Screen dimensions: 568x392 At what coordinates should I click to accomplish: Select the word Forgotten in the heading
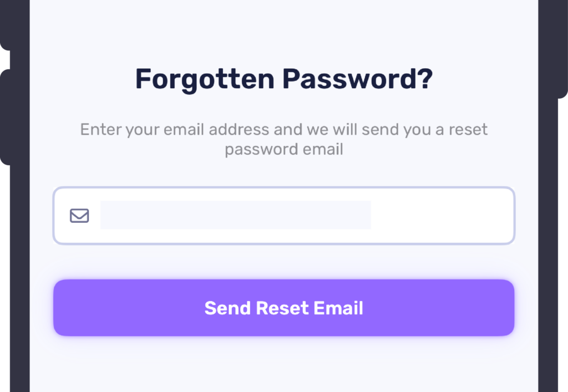(x=205, y=79)
